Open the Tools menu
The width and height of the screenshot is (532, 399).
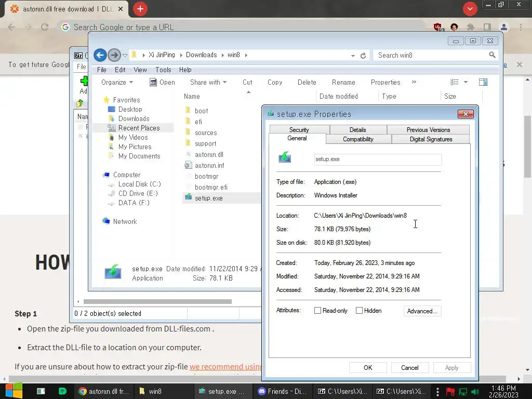click(163, 70)
